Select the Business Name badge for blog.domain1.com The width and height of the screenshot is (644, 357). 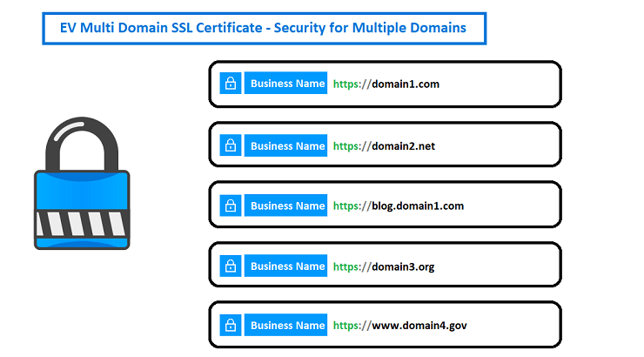tap(285, 205)
